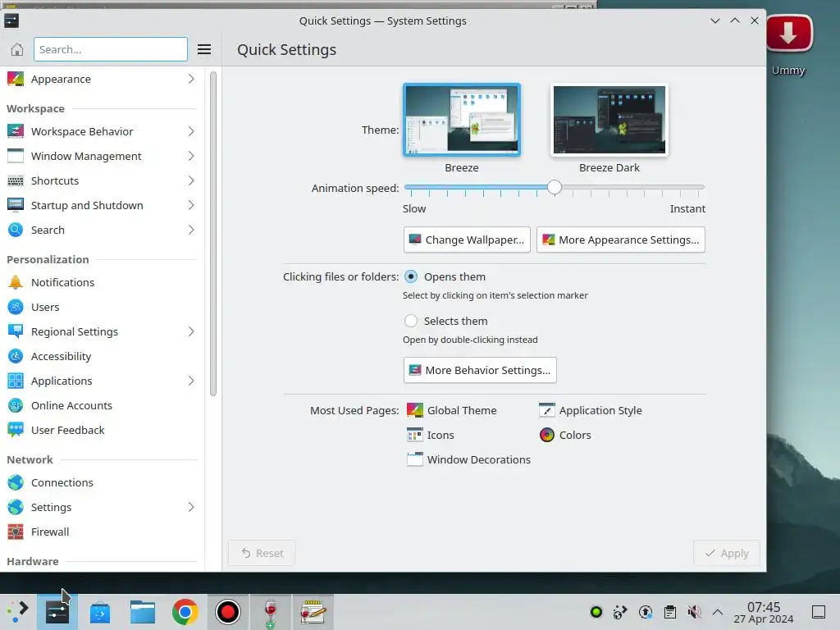Show hidden system tray icons arrow
The image size is (840, 630).
[718, 612]
